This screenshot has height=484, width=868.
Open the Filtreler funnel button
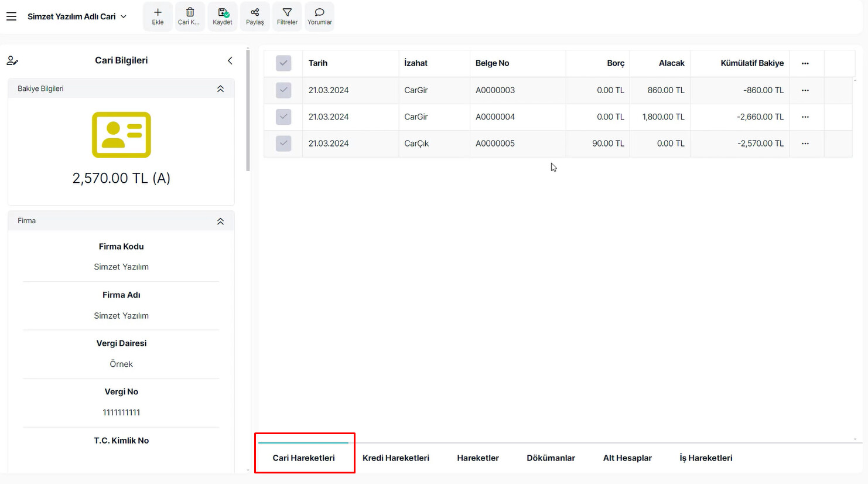tap(287, 16)
